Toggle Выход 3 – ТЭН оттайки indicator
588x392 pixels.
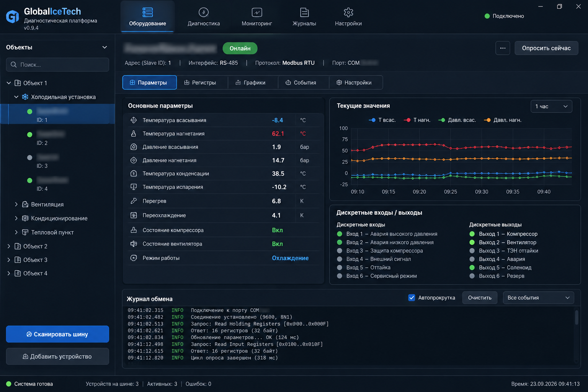point(472,251)
